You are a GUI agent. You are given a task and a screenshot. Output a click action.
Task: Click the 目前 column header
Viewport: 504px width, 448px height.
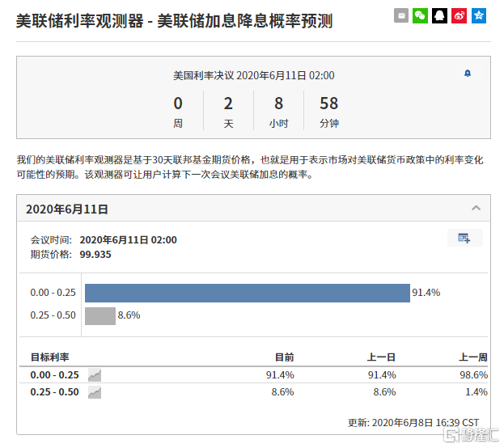pos(284,357)
